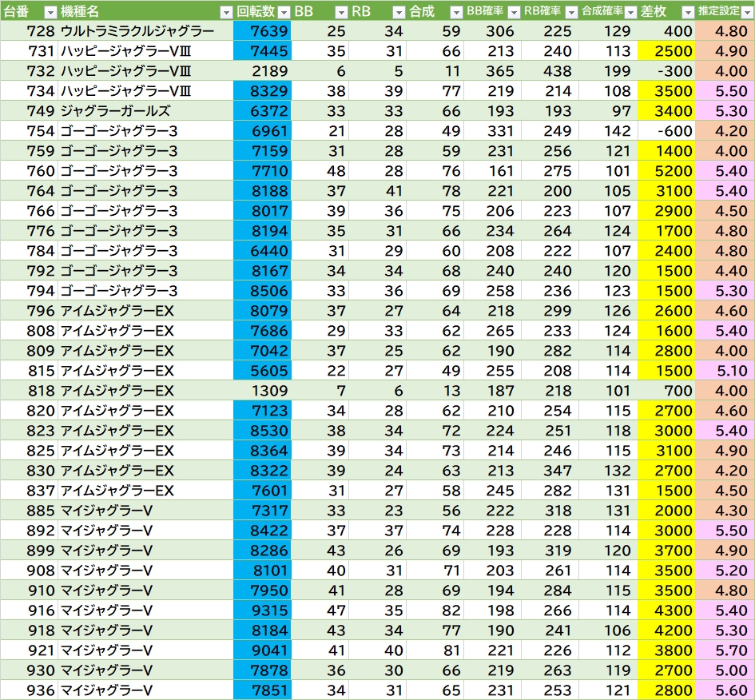Click rotation count 7686 cell
This screenshot has height=700, width=755.
pos(262,331)
